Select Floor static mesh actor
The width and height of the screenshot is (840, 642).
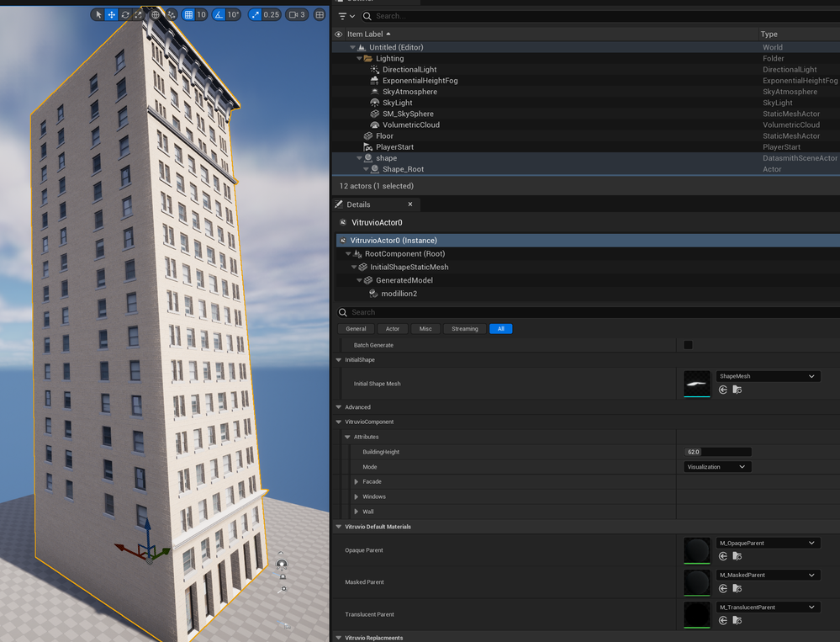384,136
